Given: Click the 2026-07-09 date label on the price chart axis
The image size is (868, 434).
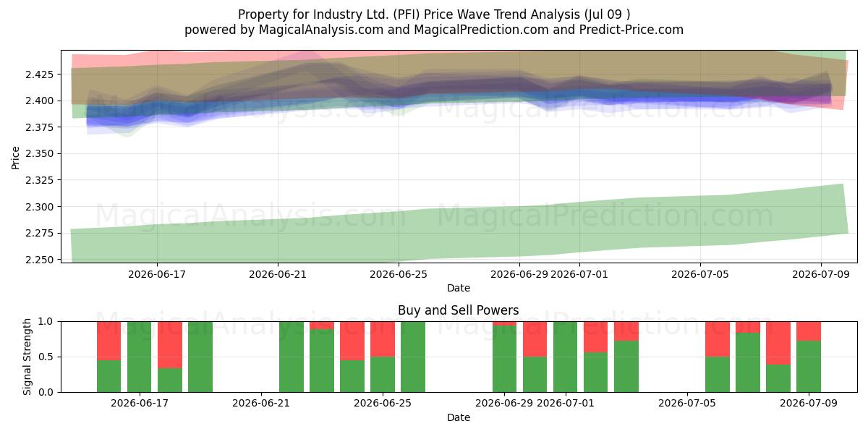Looking at the screenshot, I should pos(821,274).
